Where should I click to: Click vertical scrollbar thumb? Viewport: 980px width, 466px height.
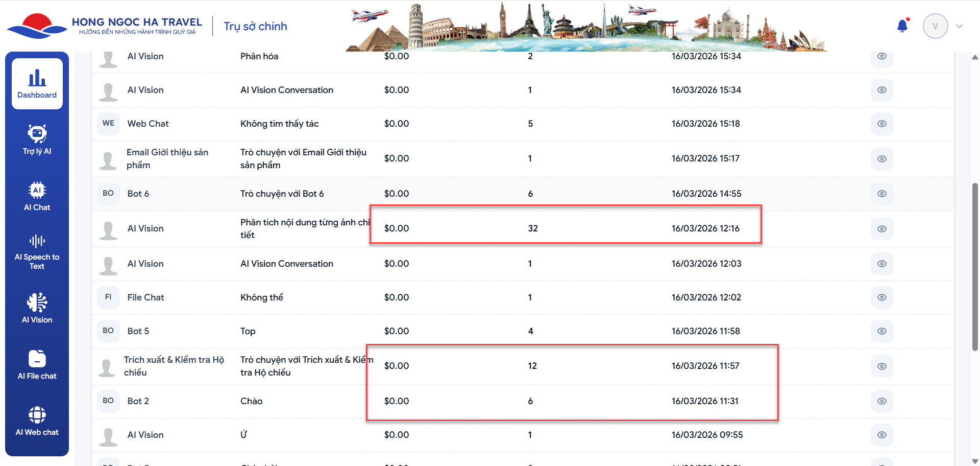(x=975, y=266)
